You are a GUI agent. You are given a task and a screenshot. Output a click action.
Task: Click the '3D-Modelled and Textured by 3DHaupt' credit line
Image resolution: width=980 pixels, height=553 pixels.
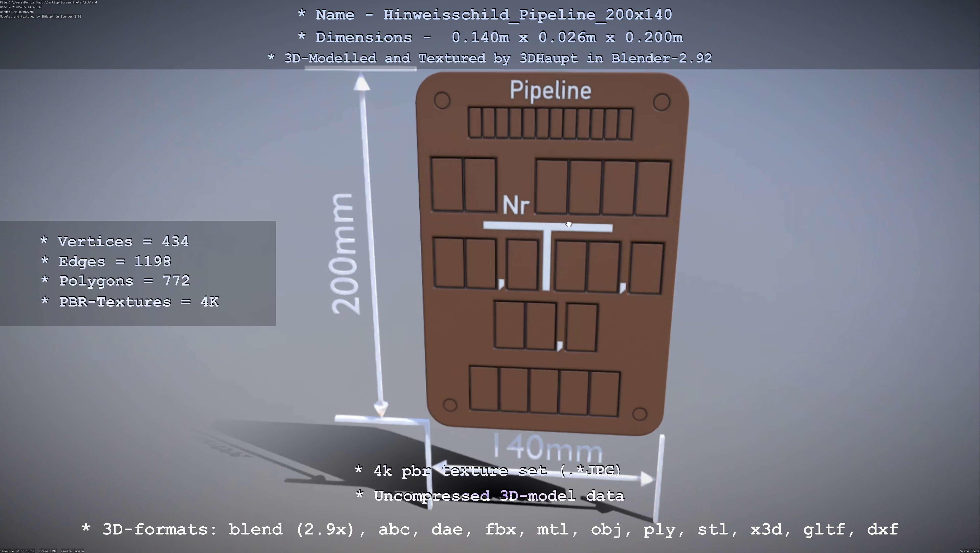click(x=490, y=58)
